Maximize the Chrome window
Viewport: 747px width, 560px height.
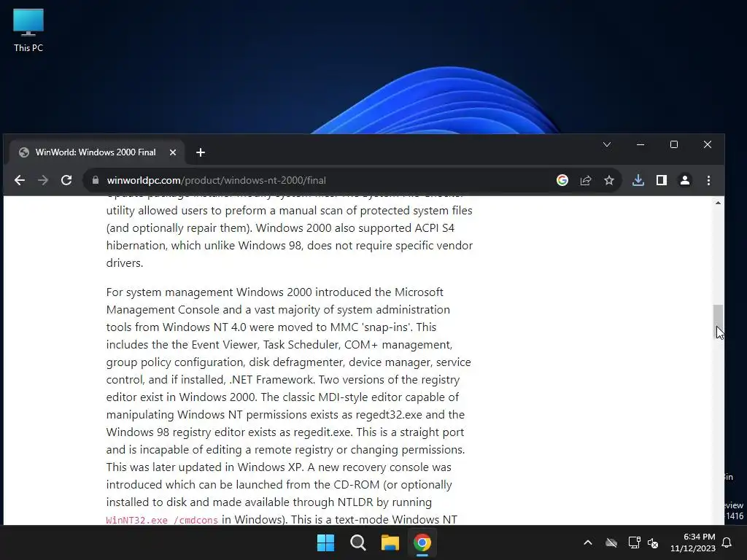(x=673, y=144)
